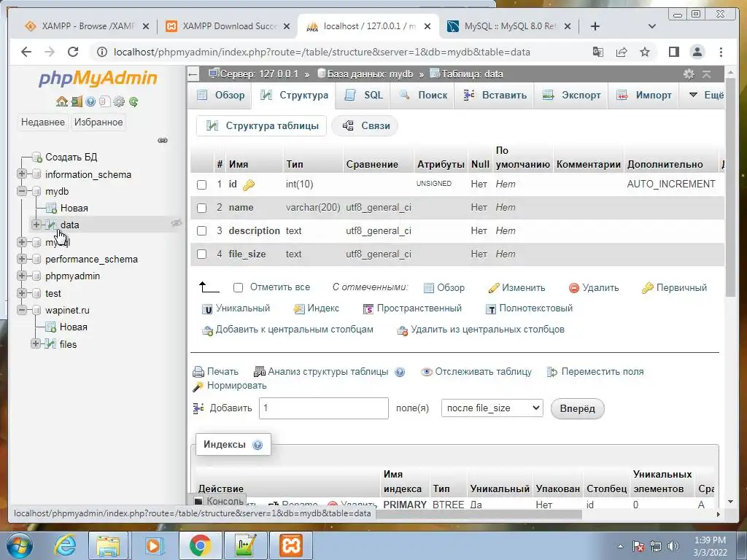Click the volume speaker tray icon
This screenshot has height=560, width=747.
coord(673,546)
